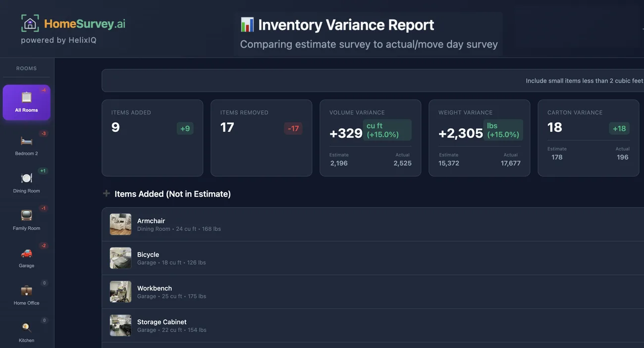Open the Garage car icon

(x=26, y=253)
